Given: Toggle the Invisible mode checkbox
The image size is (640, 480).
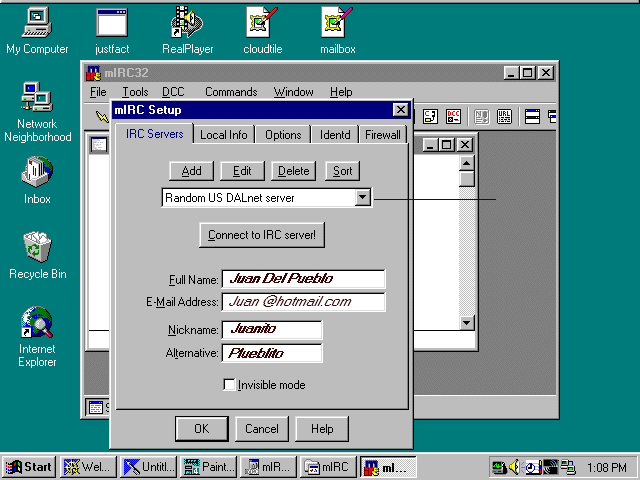Looking at the screenshot, I should tap(229, 384).
